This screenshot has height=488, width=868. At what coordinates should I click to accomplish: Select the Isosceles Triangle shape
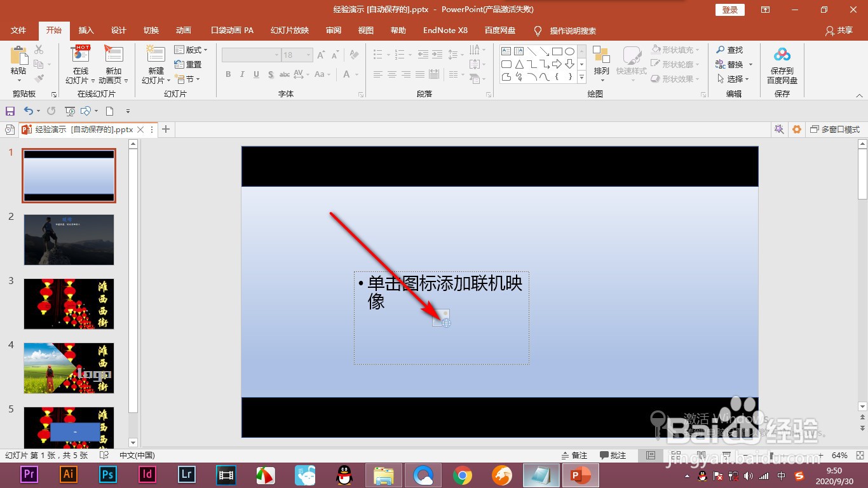(519, 64)
